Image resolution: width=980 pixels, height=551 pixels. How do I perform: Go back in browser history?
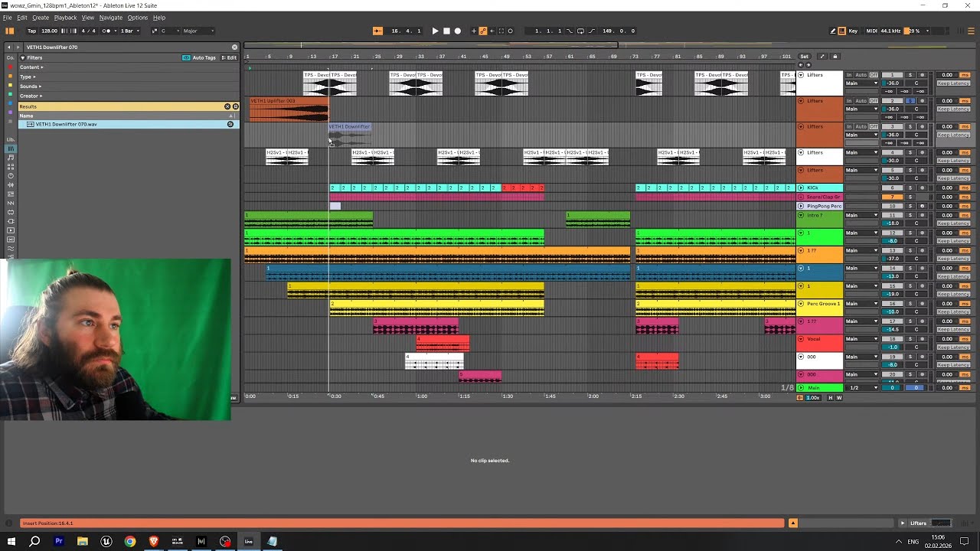(x=9, y=47)
